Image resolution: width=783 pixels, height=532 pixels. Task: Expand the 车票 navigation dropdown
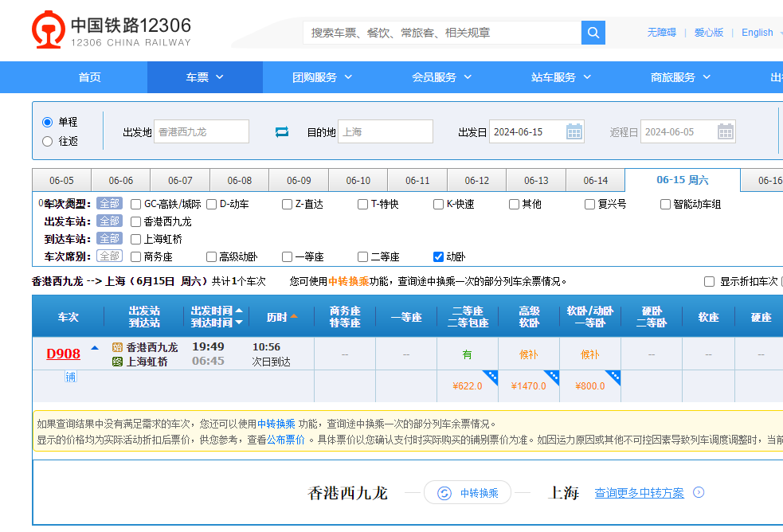coord(205,77)
